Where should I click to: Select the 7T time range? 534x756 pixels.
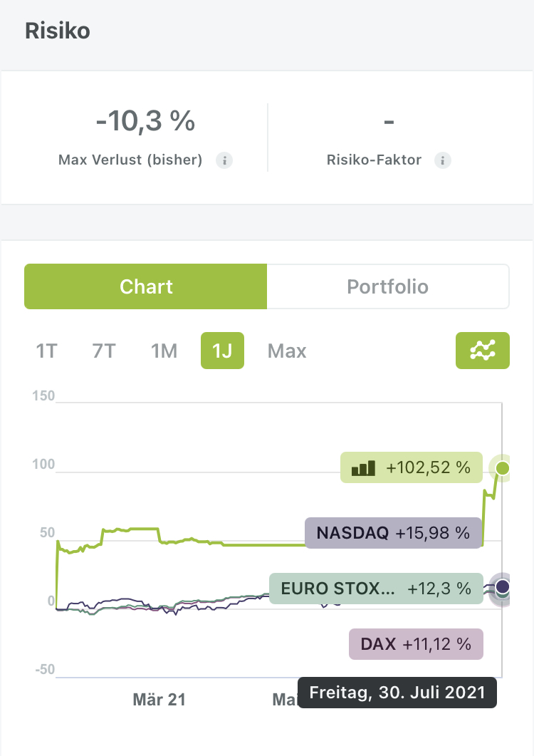click(x=104, y=351)
